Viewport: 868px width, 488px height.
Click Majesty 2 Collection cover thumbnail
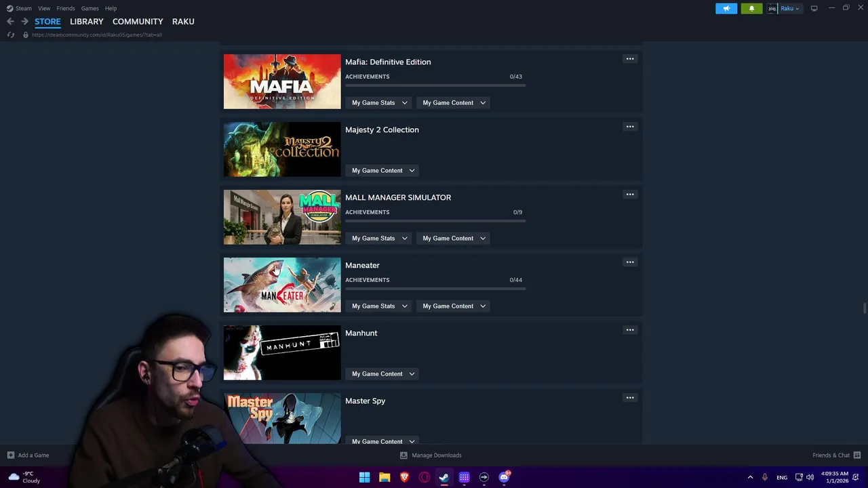pos(282,149)
